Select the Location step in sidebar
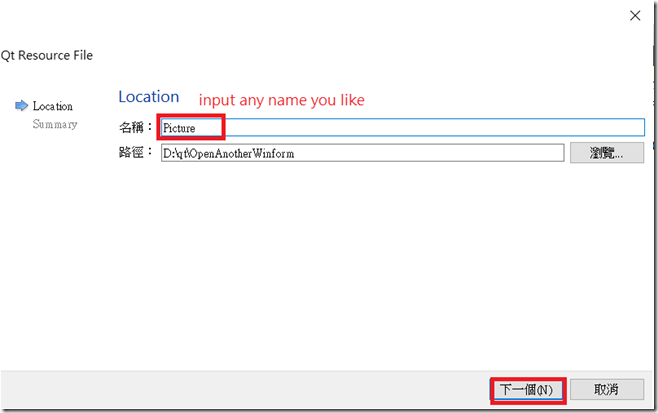The height and width of the screenshot is (413, 658). [x=53, y=106]
